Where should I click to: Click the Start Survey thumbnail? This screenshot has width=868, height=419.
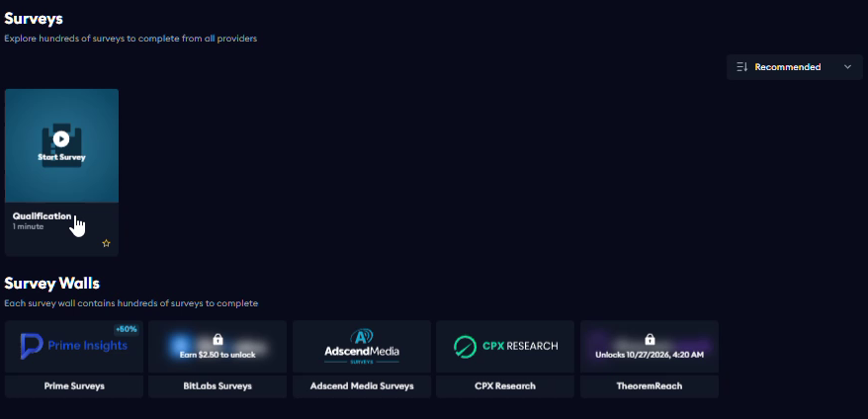pyautogui.click(x=61, y=146)
